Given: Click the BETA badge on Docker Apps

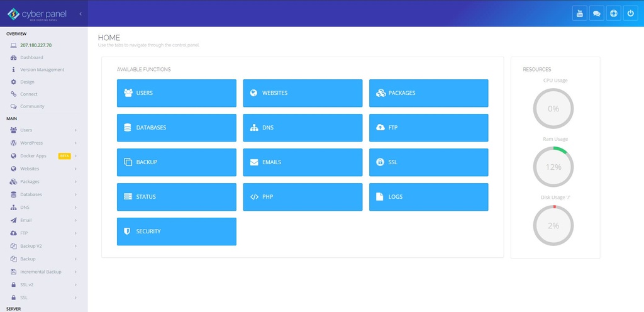Looking at the screenshot, I should (65, 156).
